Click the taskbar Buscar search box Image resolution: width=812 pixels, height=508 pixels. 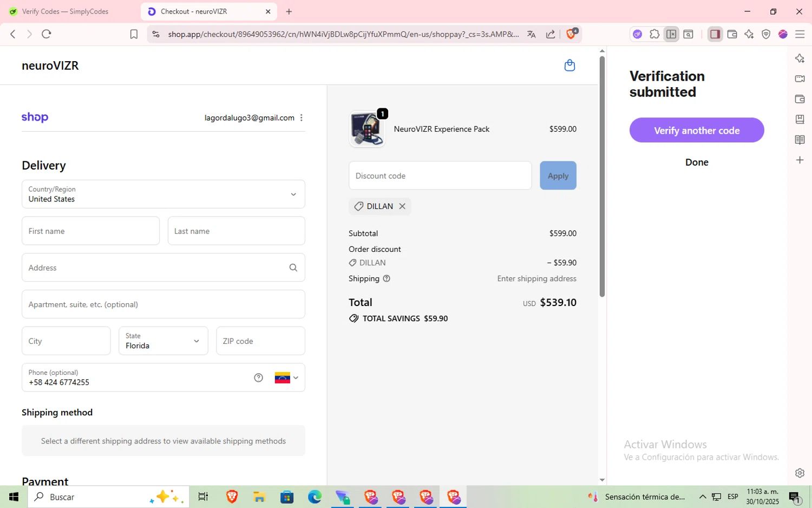108,497
